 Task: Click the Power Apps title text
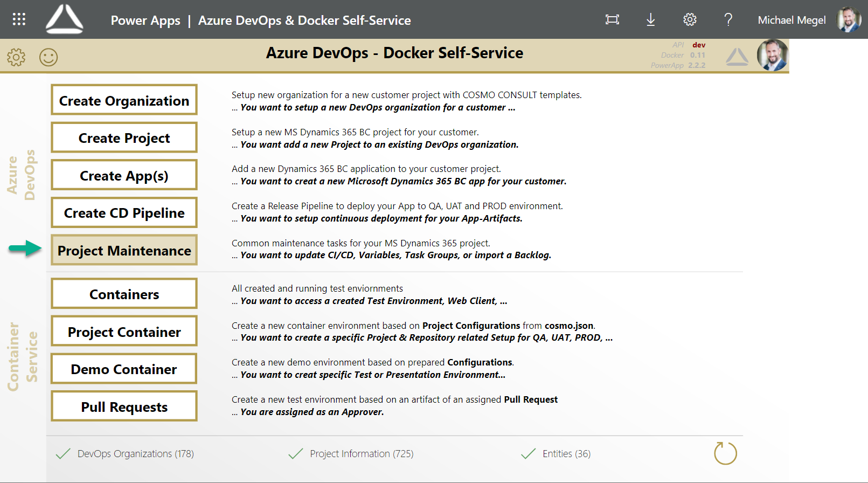[145, 20]
